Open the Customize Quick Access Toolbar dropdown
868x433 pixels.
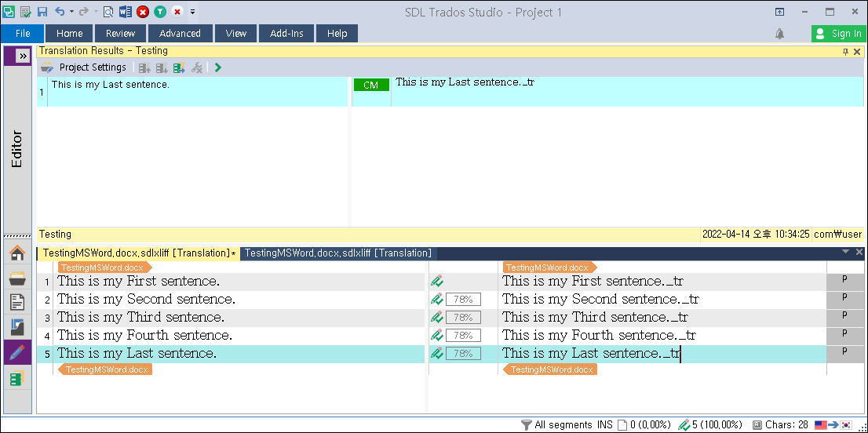[x=192, y=12]
